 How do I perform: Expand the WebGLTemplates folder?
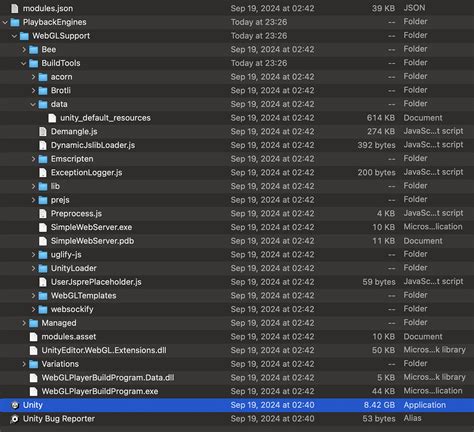coord(33,296)
